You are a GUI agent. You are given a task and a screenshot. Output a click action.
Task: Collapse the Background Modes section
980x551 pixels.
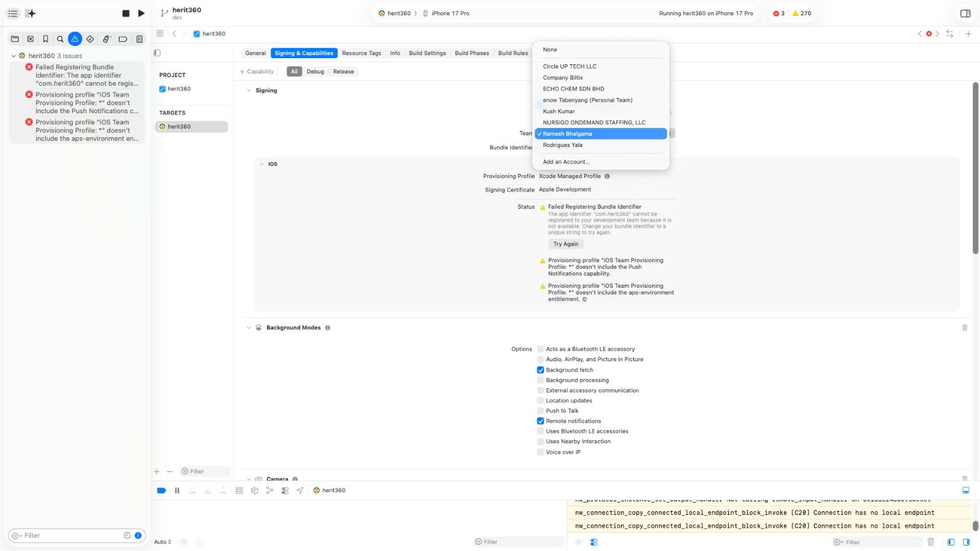(x=249, y=328)
